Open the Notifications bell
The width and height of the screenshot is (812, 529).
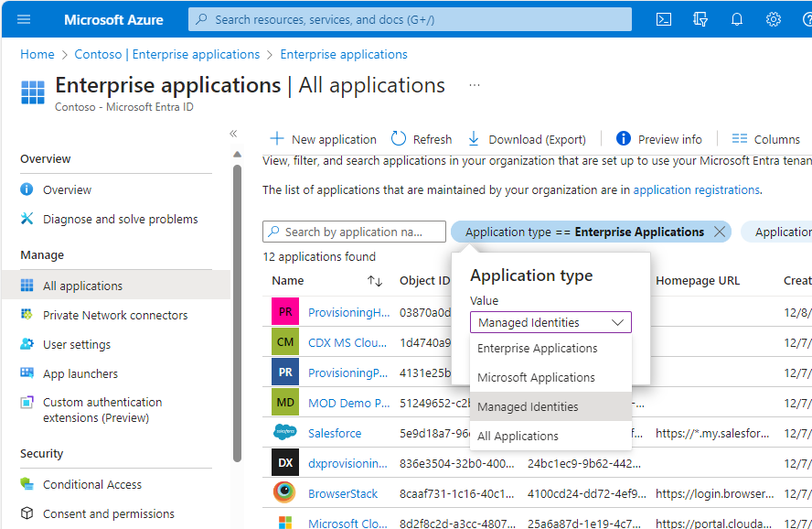[737, 19]
